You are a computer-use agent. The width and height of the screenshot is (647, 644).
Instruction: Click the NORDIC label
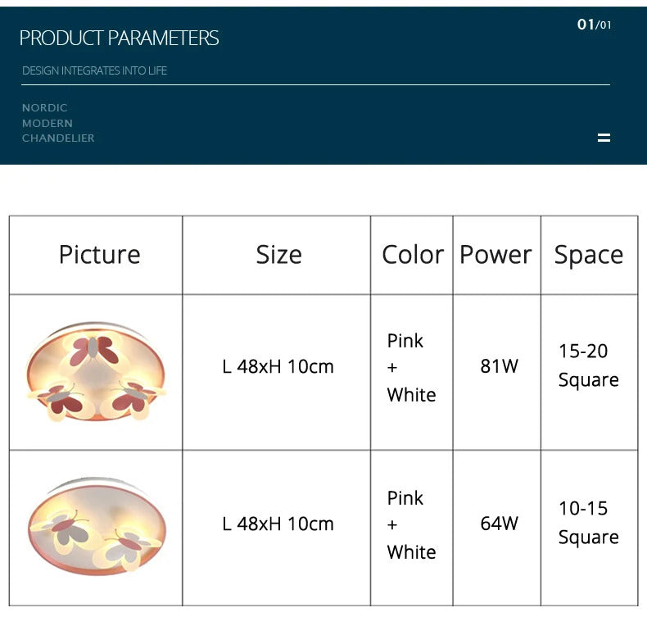click(45, 107)
